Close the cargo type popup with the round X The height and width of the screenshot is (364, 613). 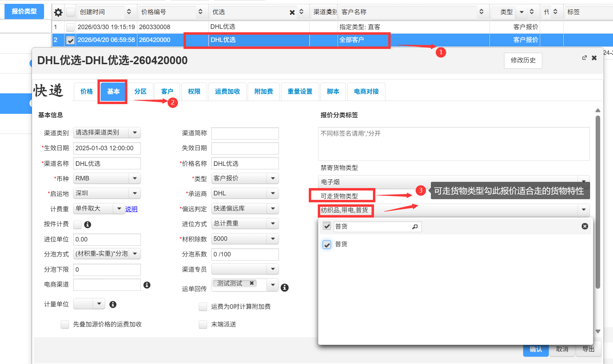coord(585,226)
